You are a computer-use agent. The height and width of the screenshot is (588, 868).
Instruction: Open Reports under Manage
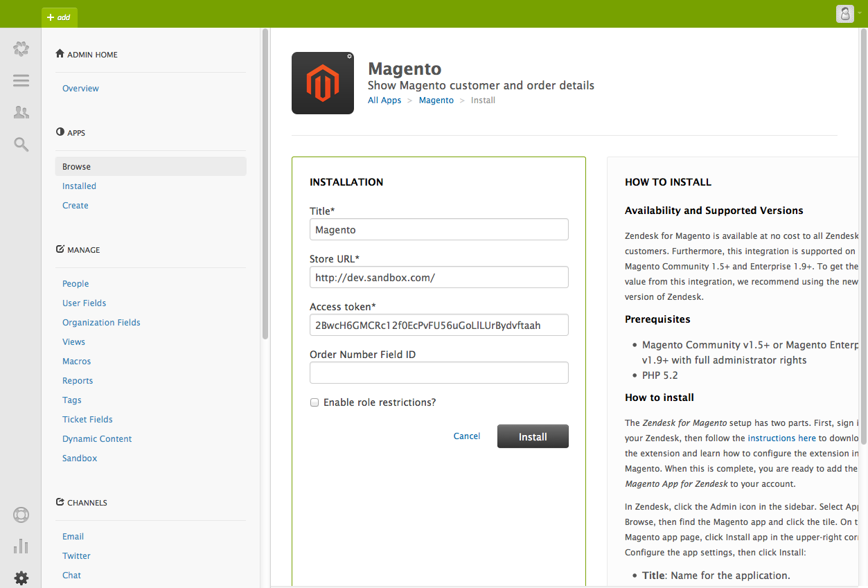78,381
